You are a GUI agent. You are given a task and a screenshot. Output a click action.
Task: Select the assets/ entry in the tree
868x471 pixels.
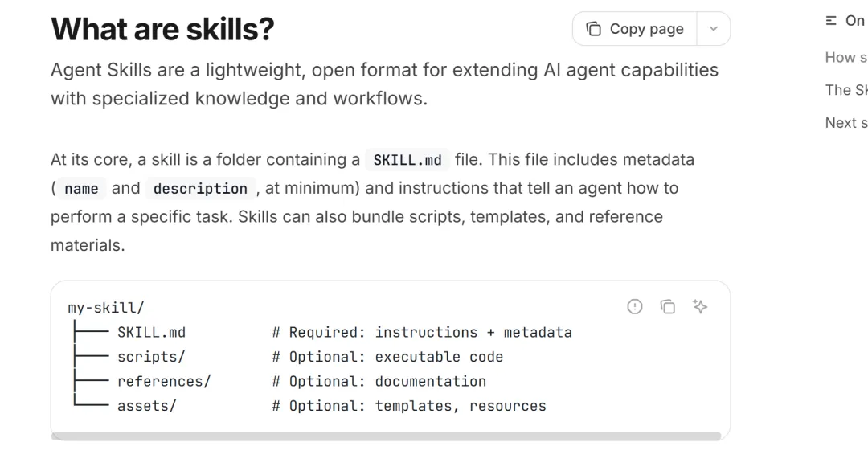pyautogui.click(x=146, y=406)
